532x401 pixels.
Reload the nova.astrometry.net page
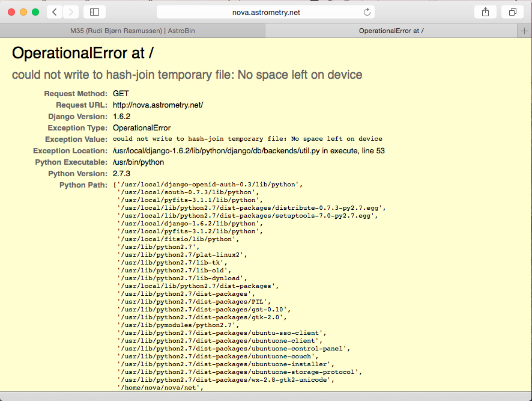pyautogui.click(x=367, y=12)
